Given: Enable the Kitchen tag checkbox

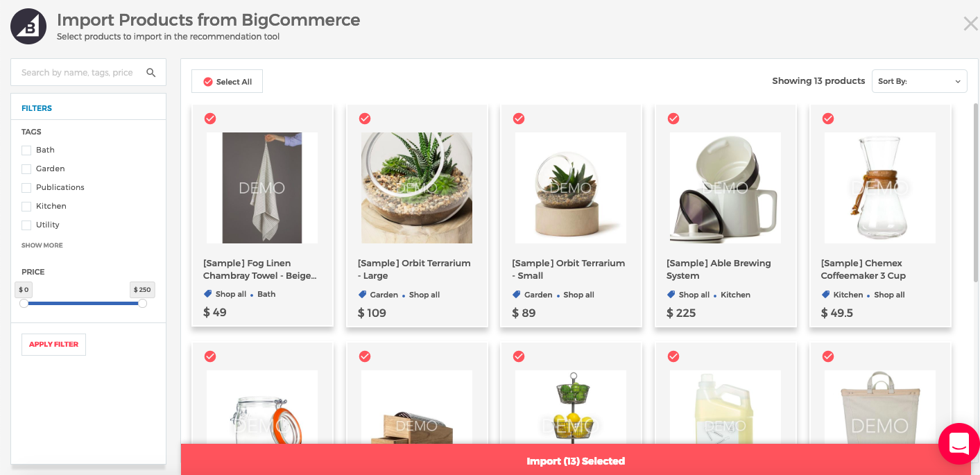Looking at the screenshot, I should 26,206.
